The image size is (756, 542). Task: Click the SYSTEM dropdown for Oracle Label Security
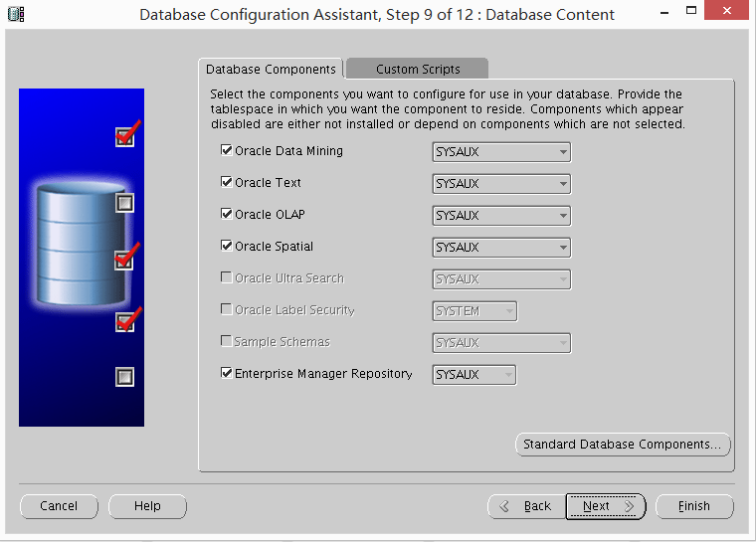point(474,311)
